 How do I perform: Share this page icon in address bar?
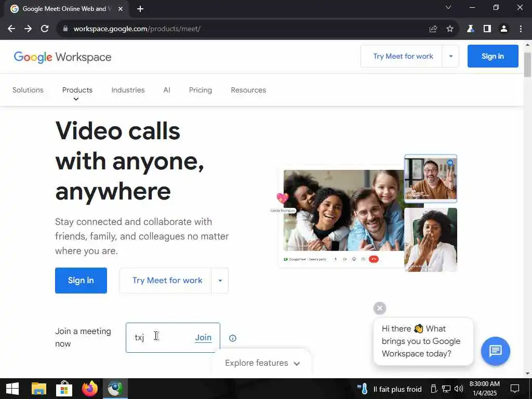[433, 29]
